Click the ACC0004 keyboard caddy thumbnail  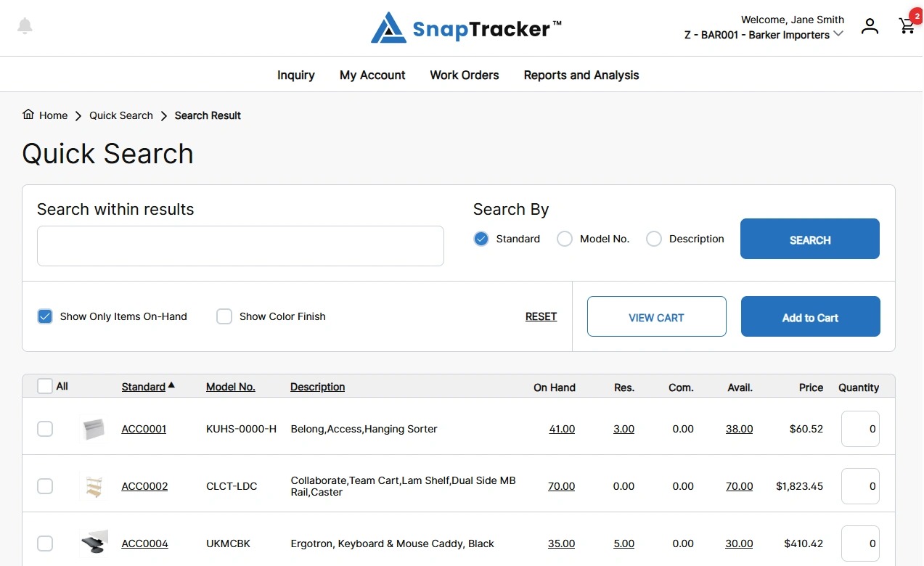[x=94, y=544]
